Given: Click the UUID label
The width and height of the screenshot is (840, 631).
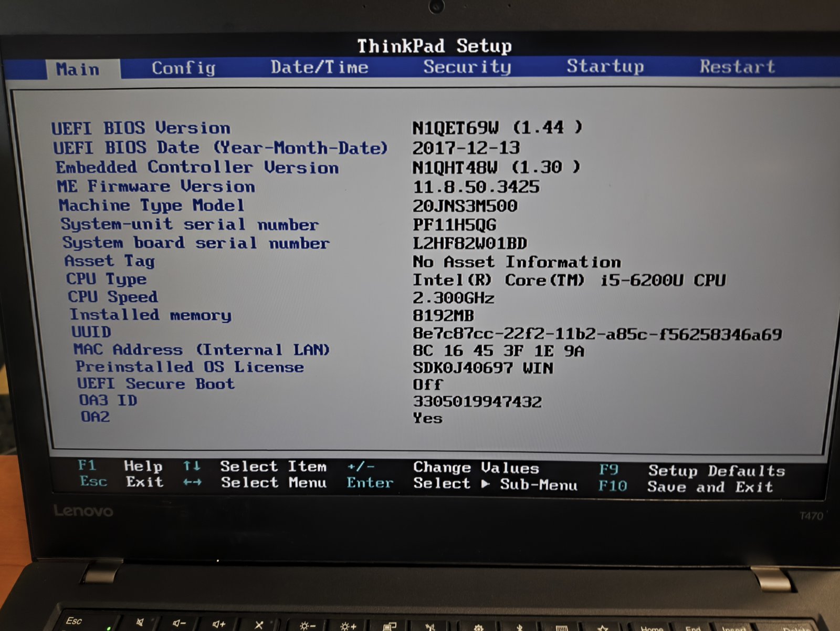Looking at the screenshot, I should point(91,332).
